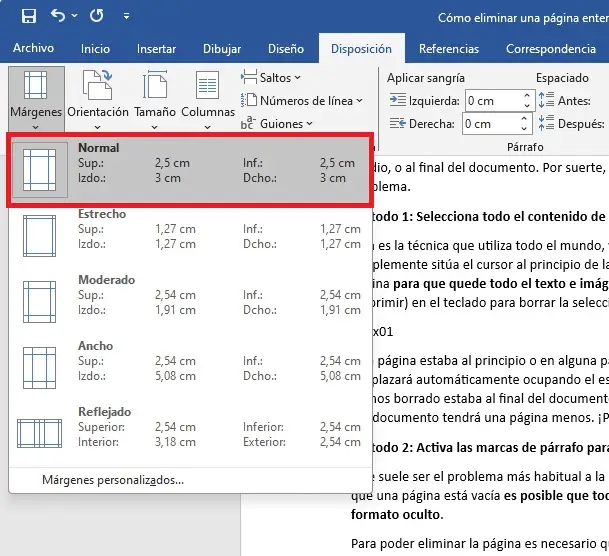Decrease the Izquierda indent with down arrow
The height and width of the screenshot is (556, 609).
point(527,106)
